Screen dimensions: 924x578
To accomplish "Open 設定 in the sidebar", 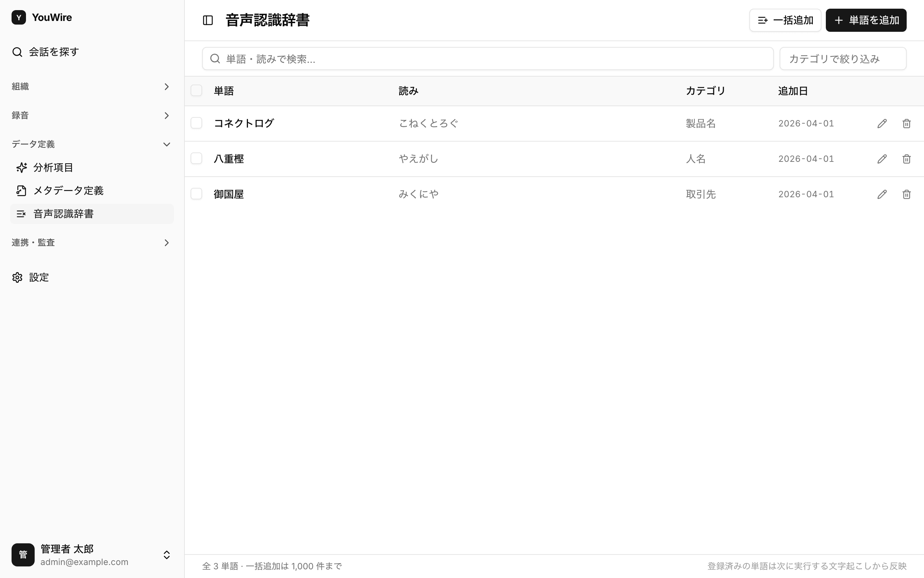I will click(92, 277).
